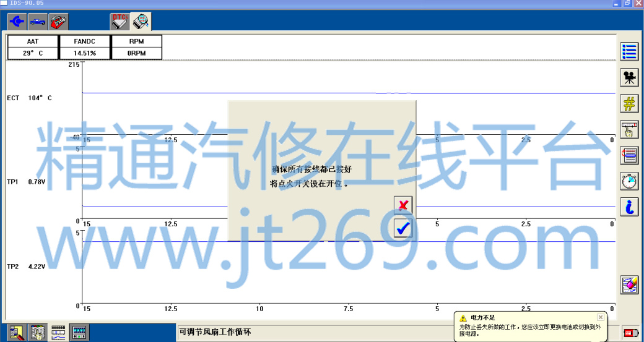644x342 pixels.
Task: Select the FANDC parameter header cell
Action: tap(85, 41)
